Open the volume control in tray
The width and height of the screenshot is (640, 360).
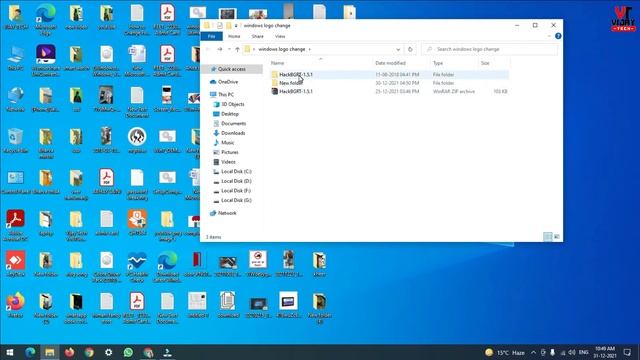[572, 352]
